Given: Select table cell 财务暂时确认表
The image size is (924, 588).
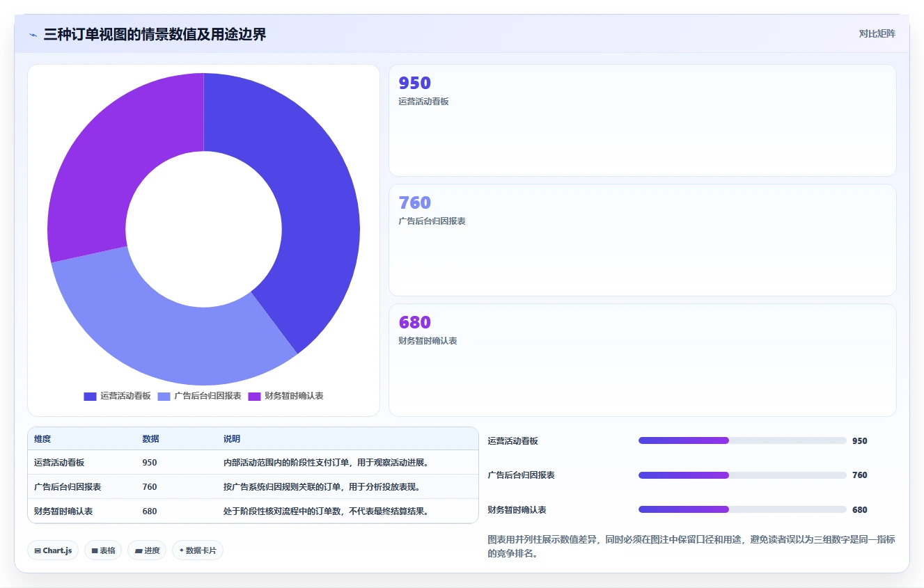Looking at the screenshot, I should (63, 511).
